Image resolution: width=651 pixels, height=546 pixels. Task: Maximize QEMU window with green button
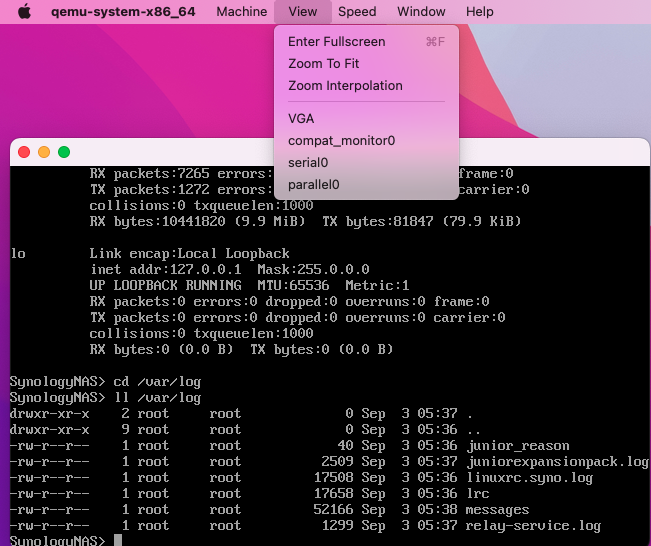tap(64, 152)
